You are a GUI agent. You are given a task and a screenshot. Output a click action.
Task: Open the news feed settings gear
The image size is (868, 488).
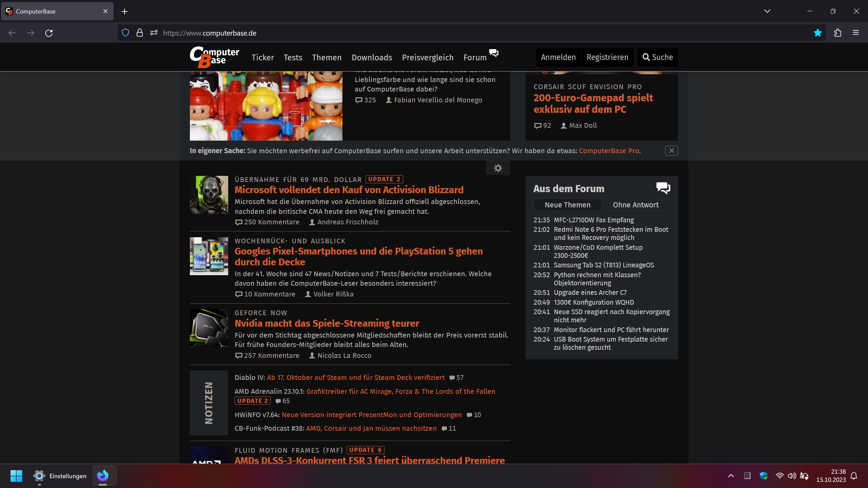pos(498,168)
